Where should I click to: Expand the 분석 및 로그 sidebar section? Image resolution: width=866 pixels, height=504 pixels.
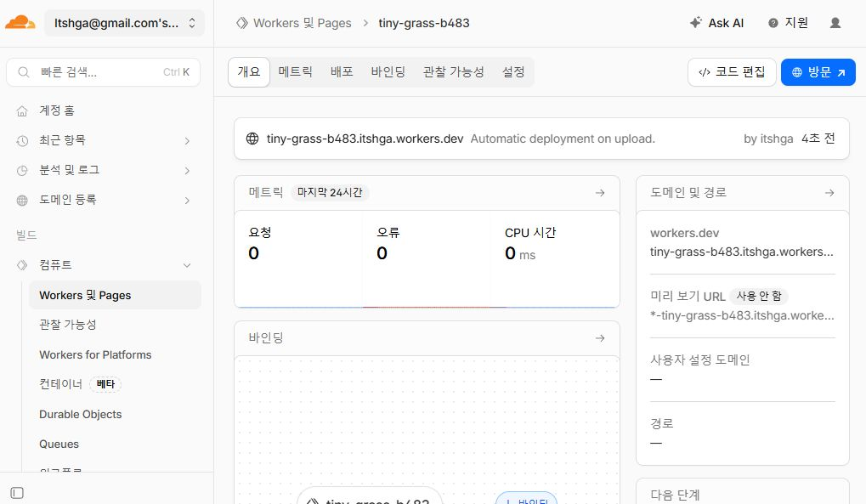click(104, 170)
